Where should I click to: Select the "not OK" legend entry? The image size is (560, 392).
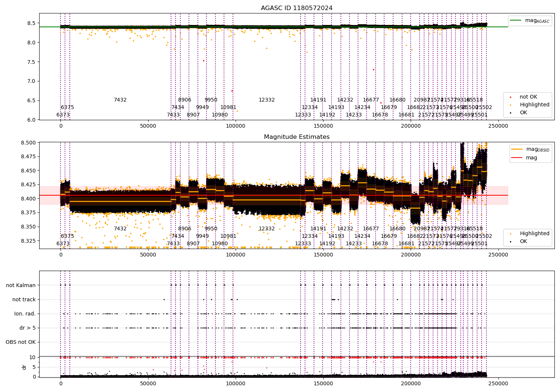(x=524, y=97)
